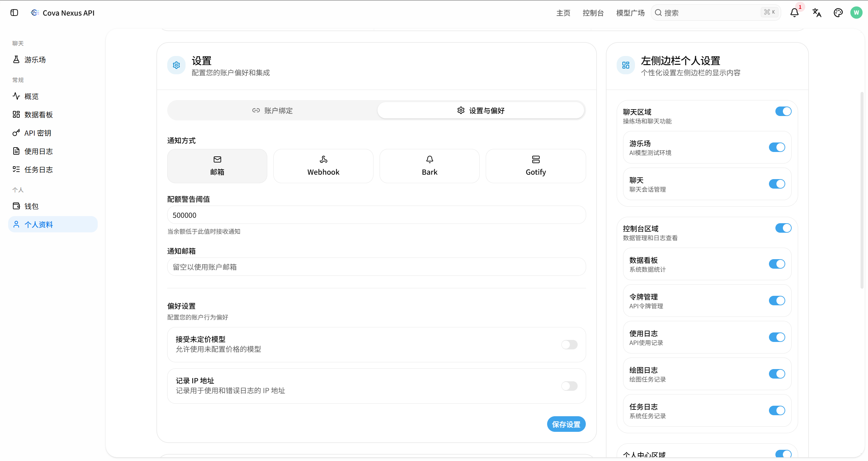Select 邮箱 notification method
The height and width of the screenshot is (461, 868).
tap(217, 166)
